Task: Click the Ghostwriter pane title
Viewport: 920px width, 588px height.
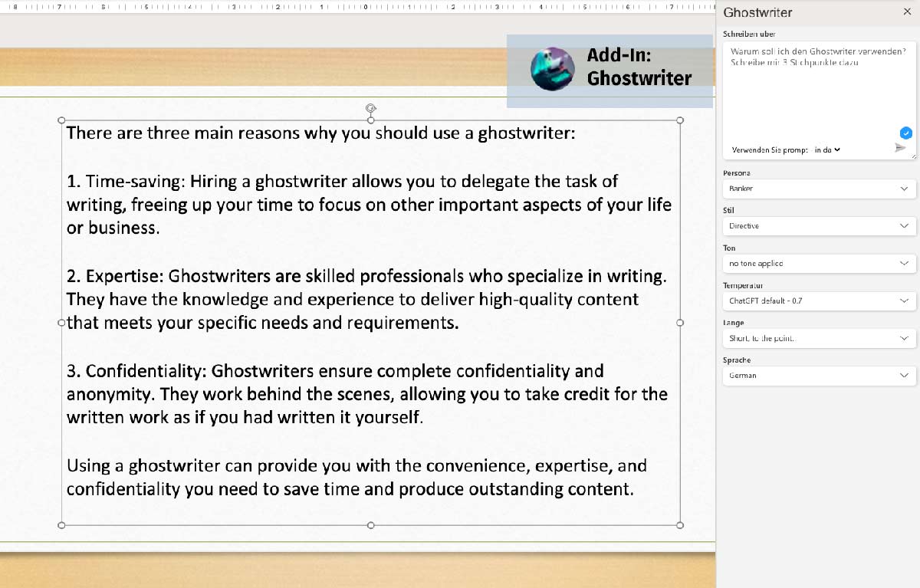Action: tap(757, 12)
